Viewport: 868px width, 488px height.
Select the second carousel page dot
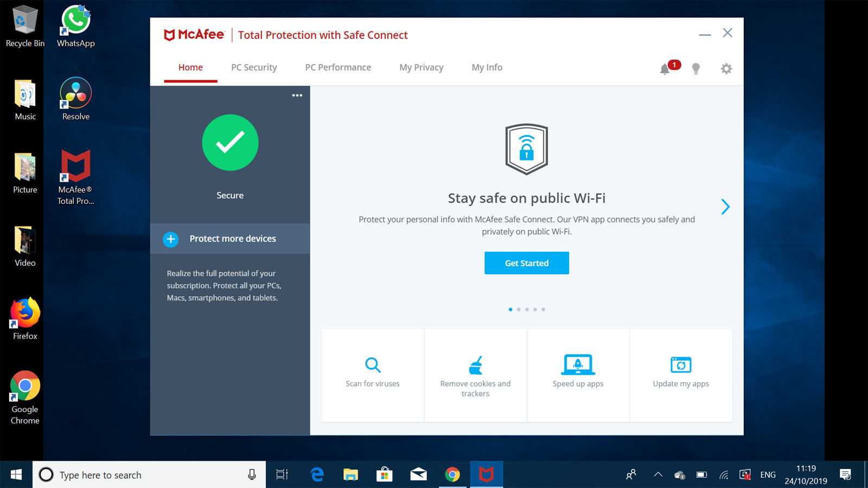(x=519, y=310)
